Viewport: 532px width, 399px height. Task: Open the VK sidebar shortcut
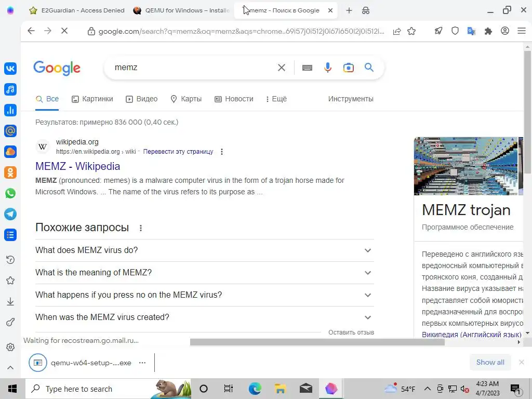pyautogui.click(x=10, y=69)
